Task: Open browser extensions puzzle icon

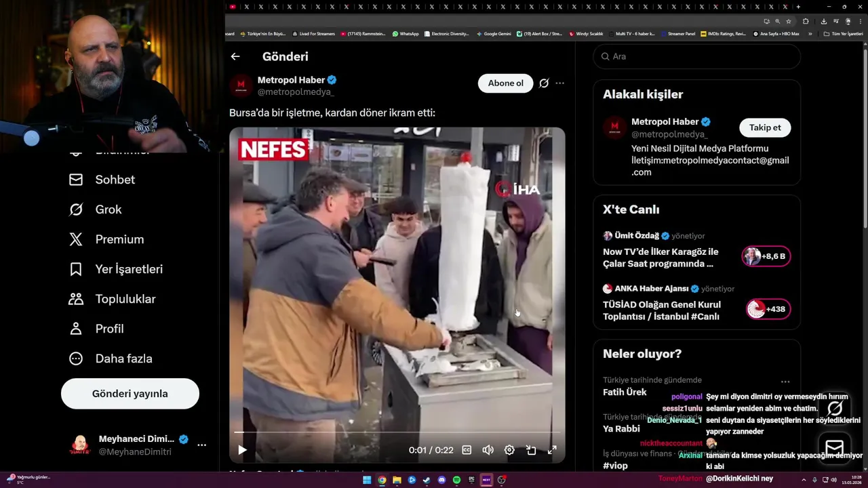Action: (806, 21)
